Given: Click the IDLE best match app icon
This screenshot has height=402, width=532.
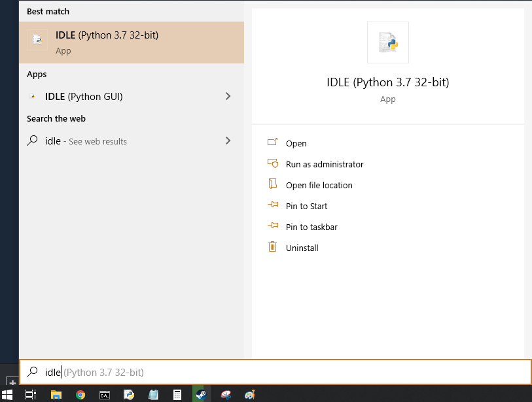Looking at the screenshot, I should (x=37, y=40).
